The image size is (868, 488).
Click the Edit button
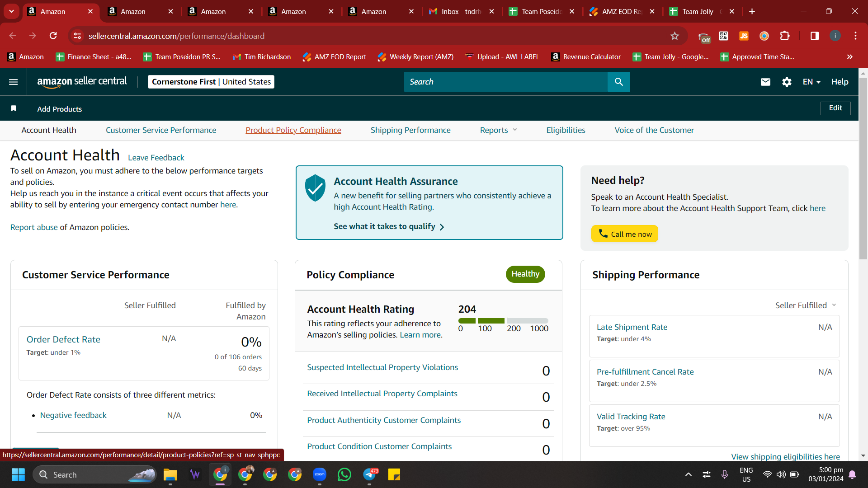click(835, 108)
